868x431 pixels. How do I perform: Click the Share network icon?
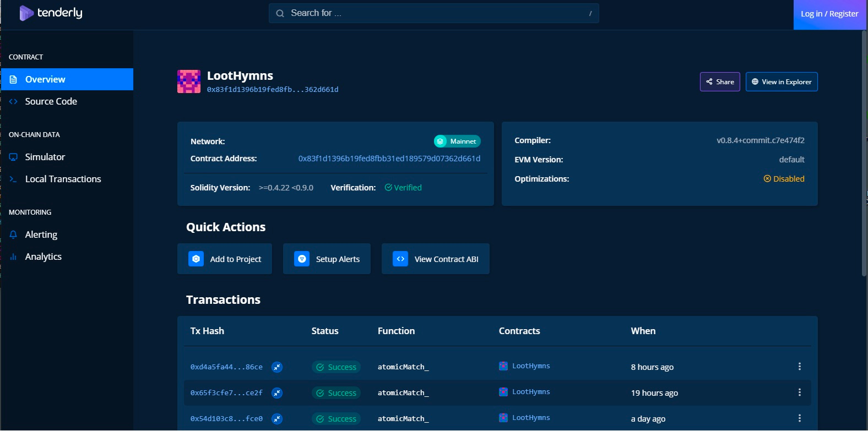[x=709, y=81]
